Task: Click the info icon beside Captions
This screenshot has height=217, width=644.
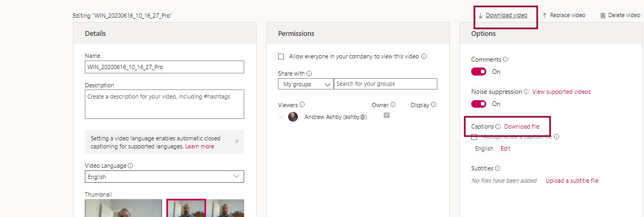Action: point(498,127)
